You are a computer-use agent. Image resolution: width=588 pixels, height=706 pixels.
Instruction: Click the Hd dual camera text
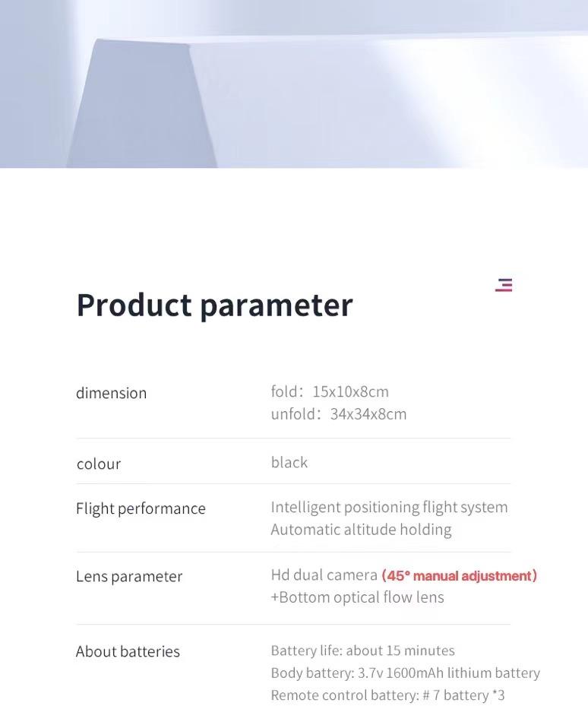click(324, 575)
